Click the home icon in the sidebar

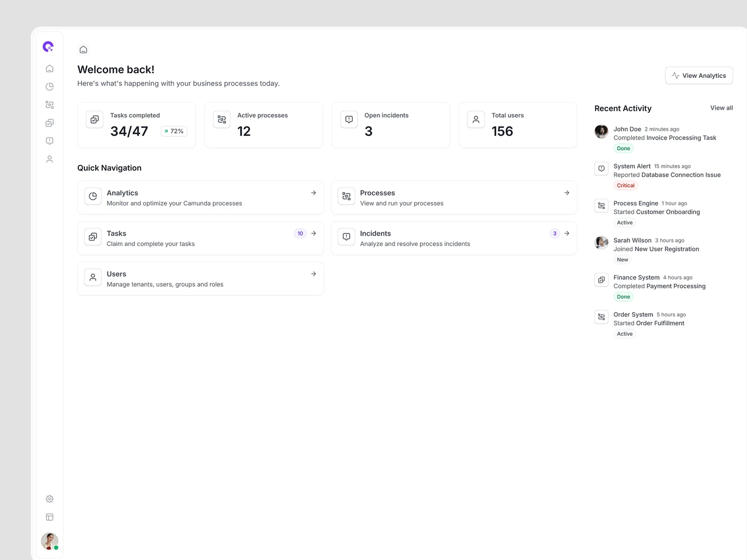coord(49,69)
